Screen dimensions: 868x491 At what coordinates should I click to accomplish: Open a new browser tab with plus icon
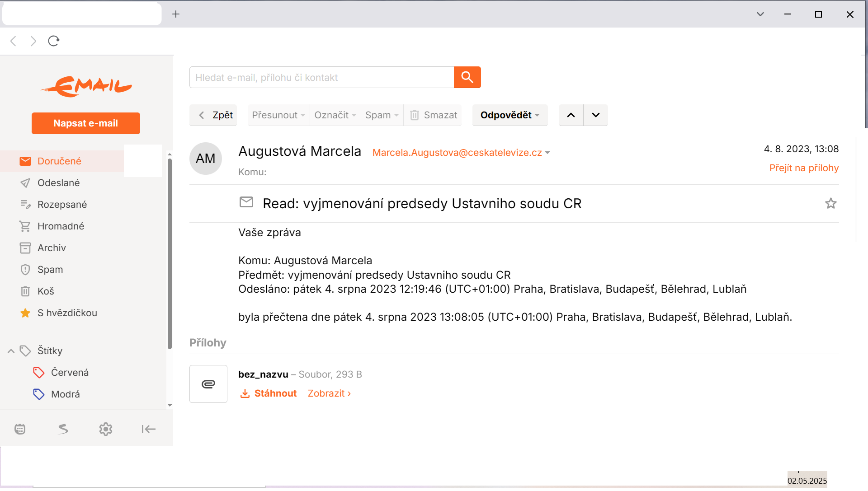pyautogui.click(x=176, y=14)
